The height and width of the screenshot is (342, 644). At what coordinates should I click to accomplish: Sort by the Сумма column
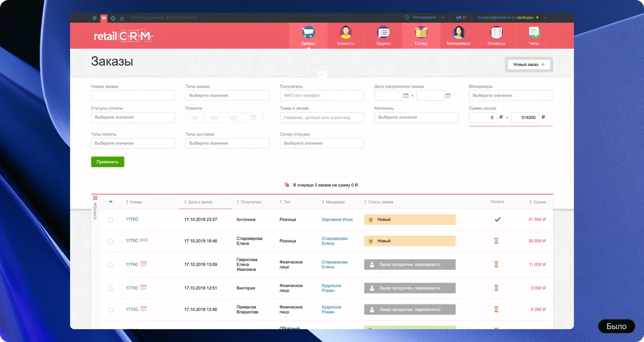click(x=538, y=202)
